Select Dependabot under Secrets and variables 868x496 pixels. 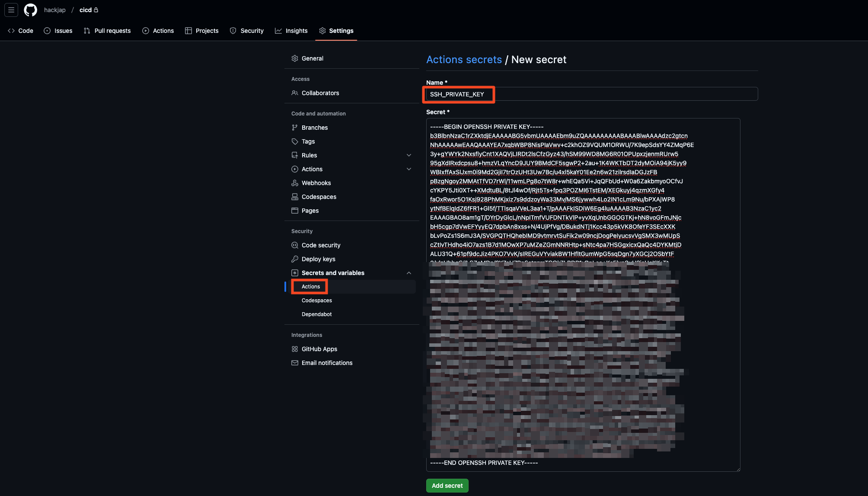316,314
